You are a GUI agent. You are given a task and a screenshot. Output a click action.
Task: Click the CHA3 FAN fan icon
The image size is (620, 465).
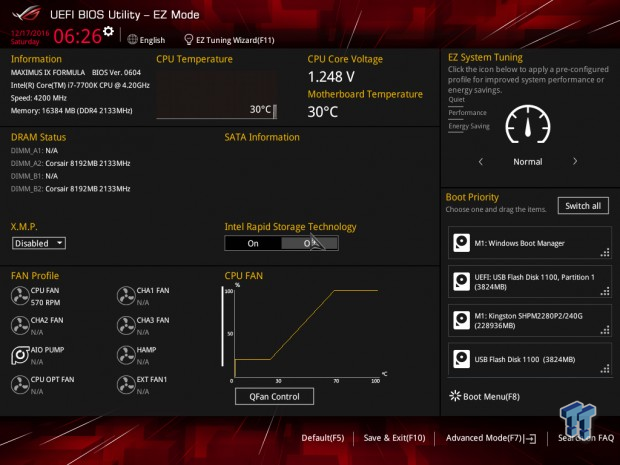pyautogui.click(x=126, y=325)
